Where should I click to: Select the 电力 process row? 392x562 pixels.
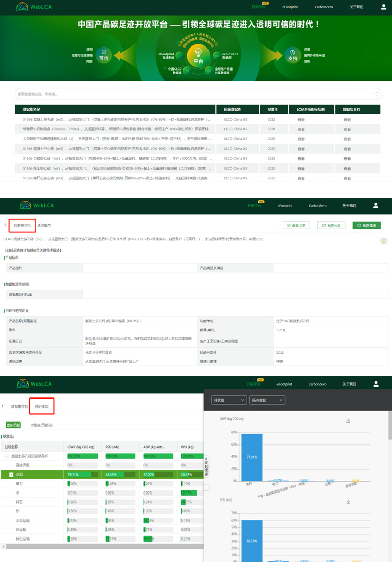pos(102,484)
